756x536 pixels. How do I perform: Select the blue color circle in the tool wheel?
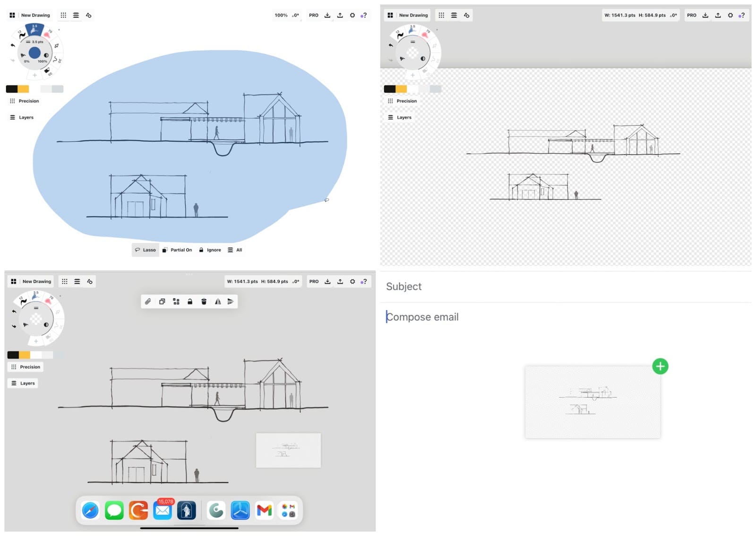click(x=34, y=52)
